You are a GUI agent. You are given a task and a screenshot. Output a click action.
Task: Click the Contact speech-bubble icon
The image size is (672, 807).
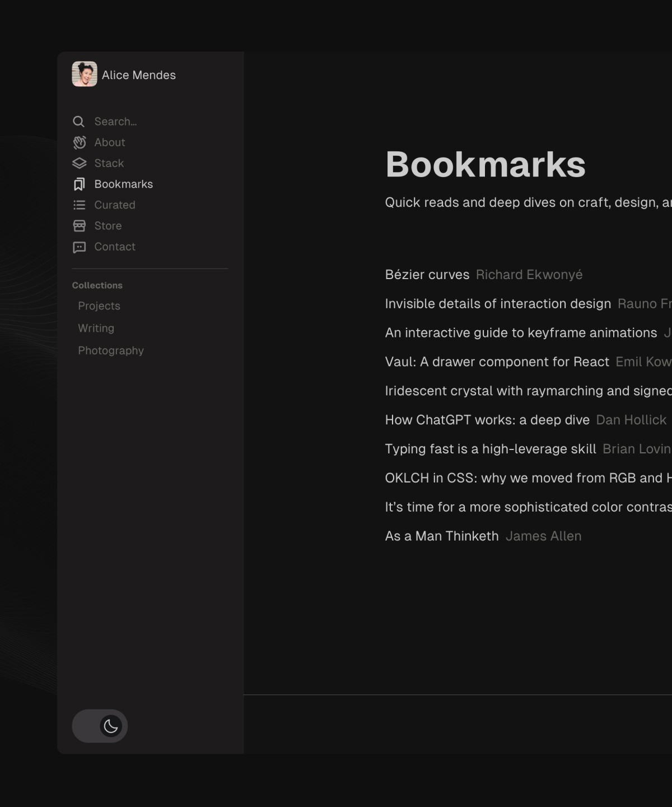[x=78, y=247]
